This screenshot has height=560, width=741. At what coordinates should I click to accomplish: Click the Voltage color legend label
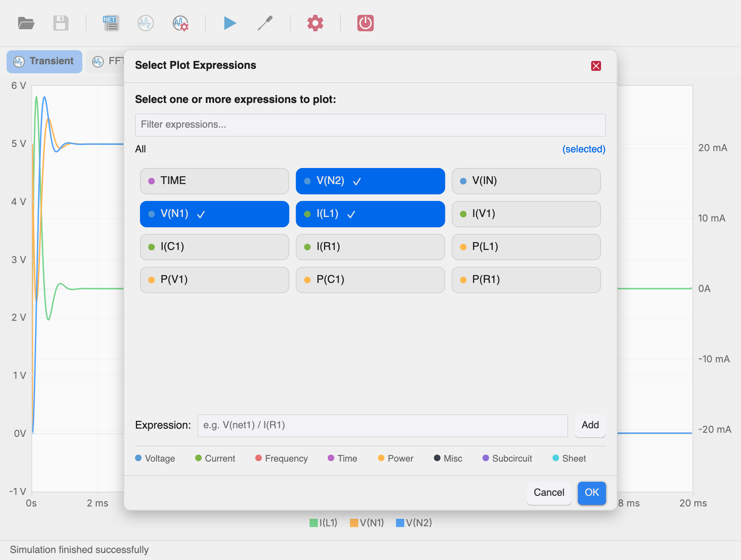pos(160,458)
